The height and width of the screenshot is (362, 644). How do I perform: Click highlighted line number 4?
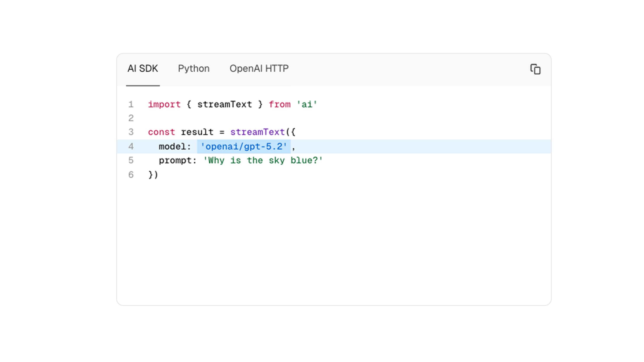coord(131,147)
